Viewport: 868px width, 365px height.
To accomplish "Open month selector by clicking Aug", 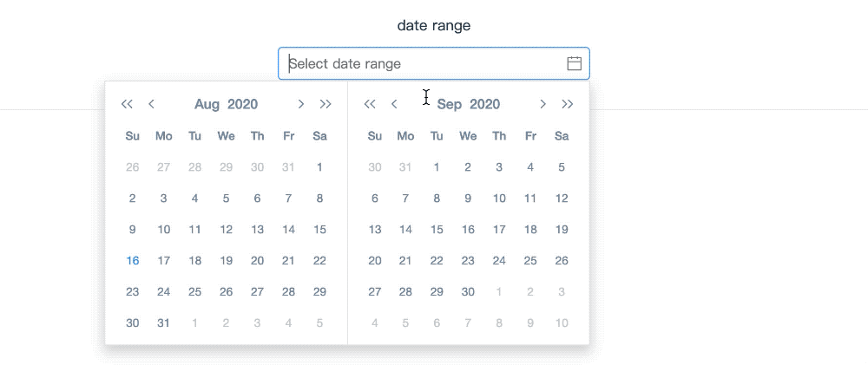I will click(x=207, y=104).
